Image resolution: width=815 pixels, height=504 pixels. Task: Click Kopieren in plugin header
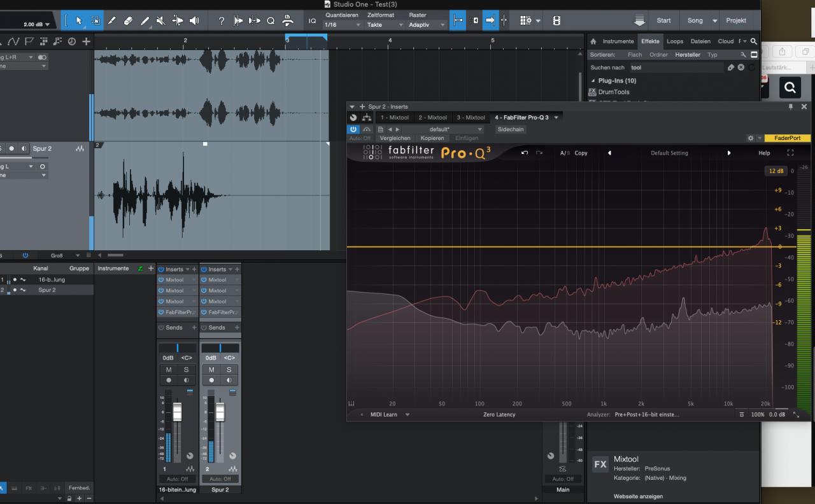click(432, 138)
